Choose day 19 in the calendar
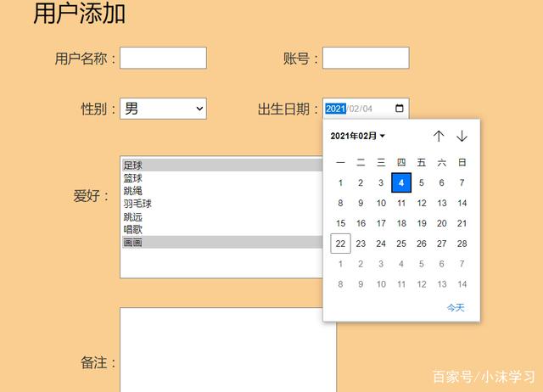 422,223
